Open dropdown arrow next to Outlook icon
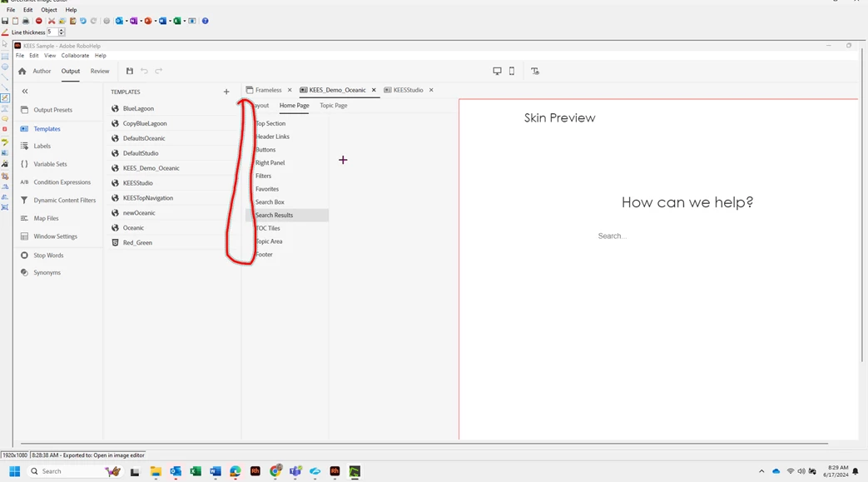Screen dimensions: 868x482 (126, 21)
